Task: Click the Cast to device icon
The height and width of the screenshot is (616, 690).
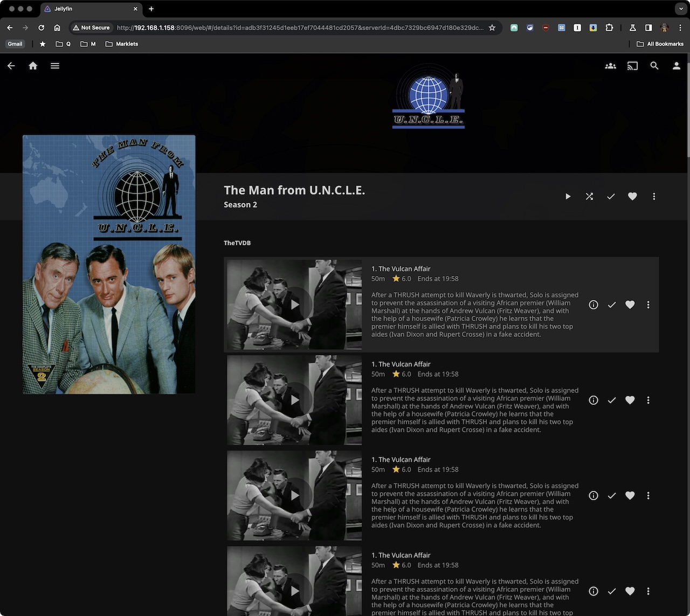Action: coord(632,66)
